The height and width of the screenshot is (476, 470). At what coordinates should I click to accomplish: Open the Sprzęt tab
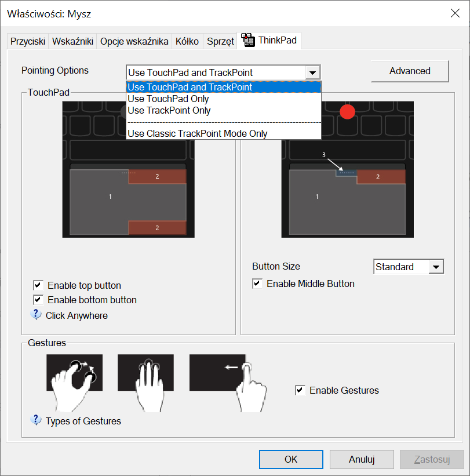pyautogui.click(x=220, y=41)
